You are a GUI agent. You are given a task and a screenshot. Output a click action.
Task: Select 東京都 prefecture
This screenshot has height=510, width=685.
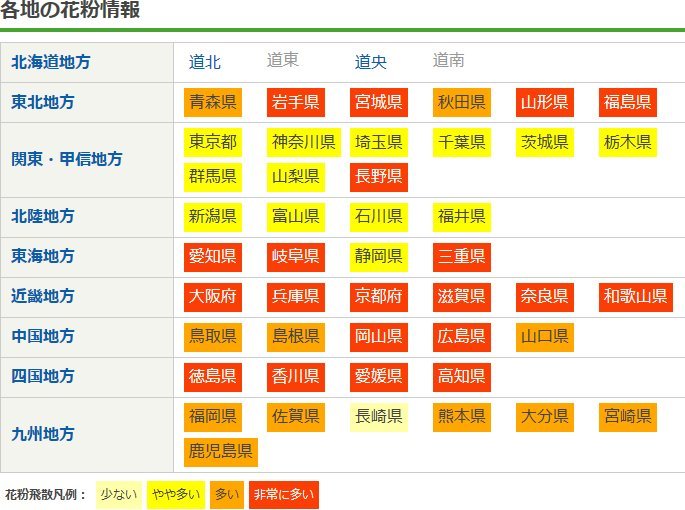(x=212, y=142)
